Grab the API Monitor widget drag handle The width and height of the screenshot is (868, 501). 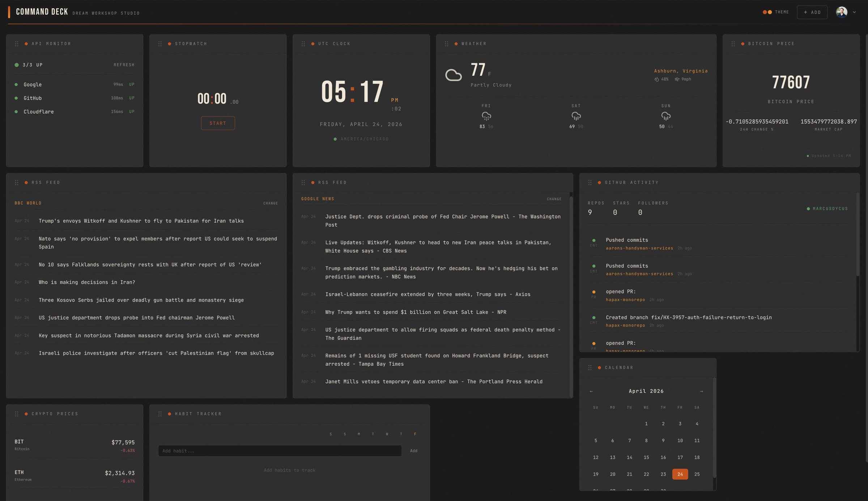(x=17, y=43)
